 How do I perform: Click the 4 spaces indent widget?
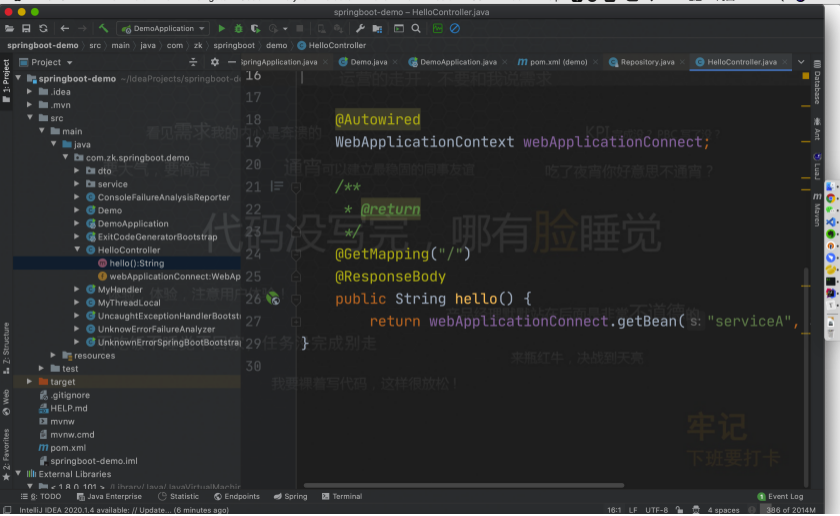(x=723, y=510)
